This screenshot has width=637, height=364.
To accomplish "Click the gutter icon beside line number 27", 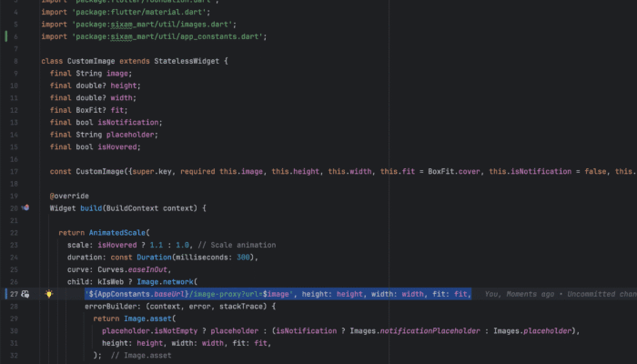I will 25,294.
